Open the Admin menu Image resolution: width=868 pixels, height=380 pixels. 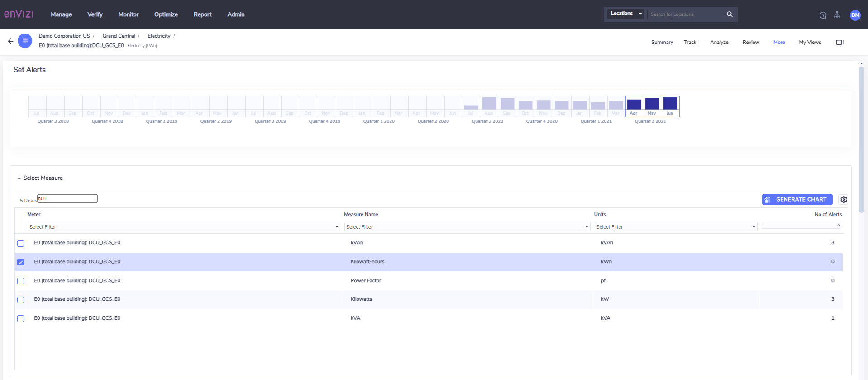(236, 14)
